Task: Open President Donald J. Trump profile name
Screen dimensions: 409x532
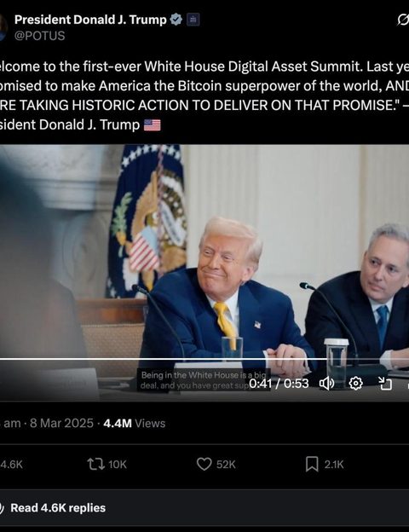Action: [90, 20]
